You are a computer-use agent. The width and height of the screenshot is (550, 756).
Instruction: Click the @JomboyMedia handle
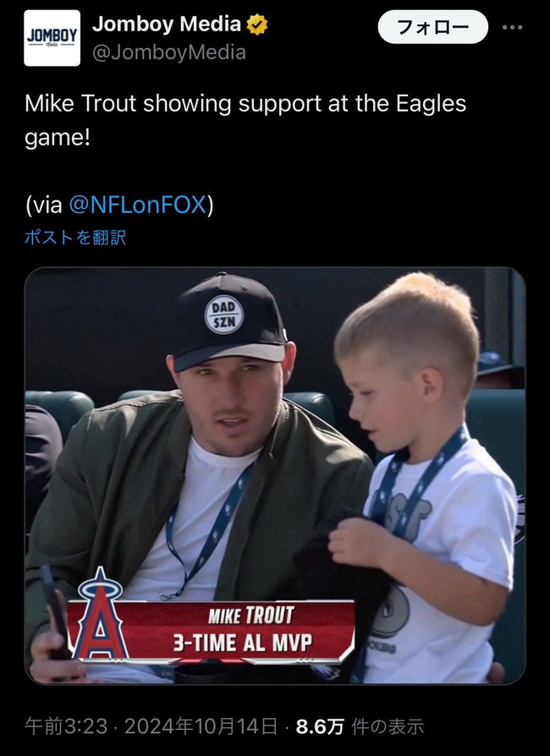tap(169, 52)
